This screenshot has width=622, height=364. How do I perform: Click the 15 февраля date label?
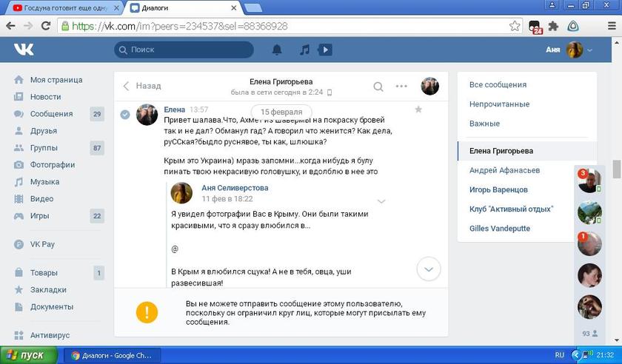tap(281, 112)
